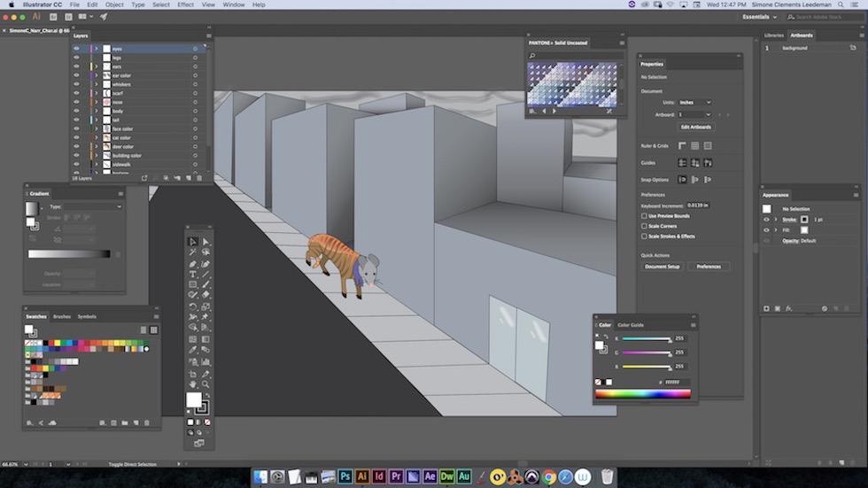Select the Eraser tool
The height and width of the screenshot is (488, 868).
point(205,295)
